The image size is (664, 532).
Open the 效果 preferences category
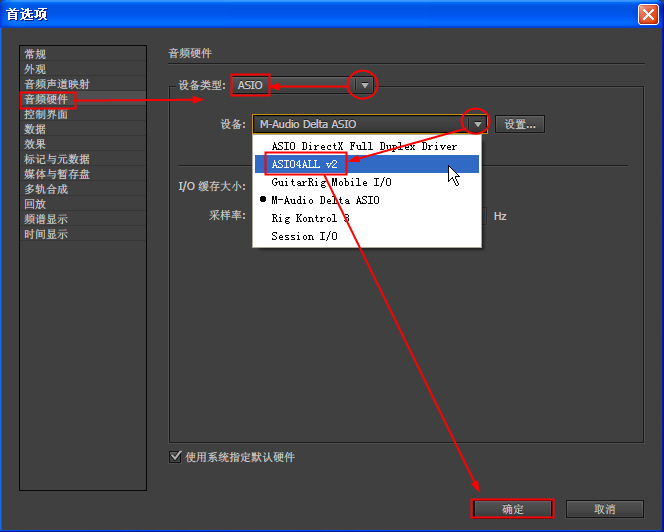tap(83, 144)
